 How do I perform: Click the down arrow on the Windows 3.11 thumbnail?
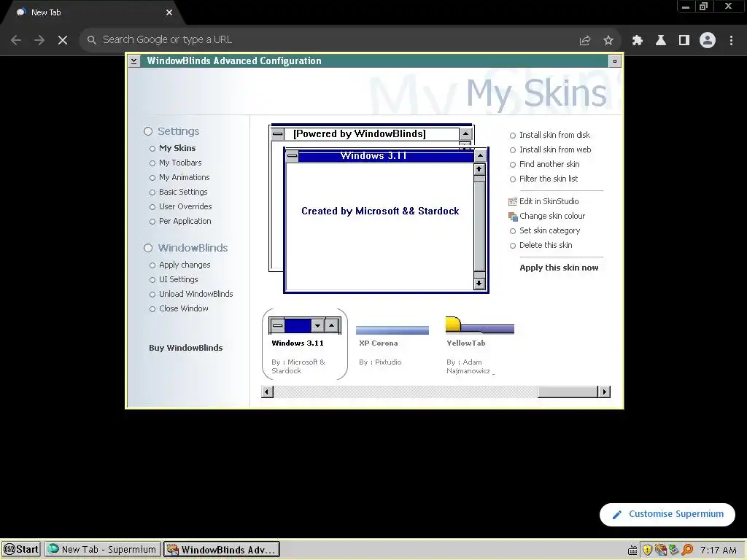click(x=318, y=326)
